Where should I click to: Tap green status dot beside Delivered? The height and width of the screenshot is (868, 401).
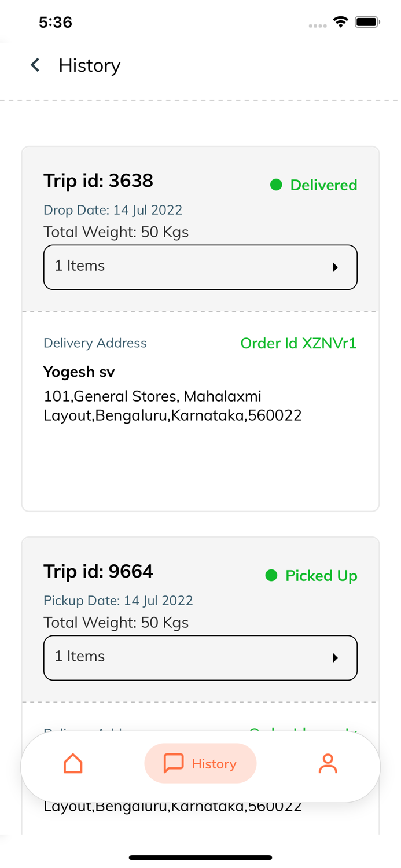coord(276,185)
